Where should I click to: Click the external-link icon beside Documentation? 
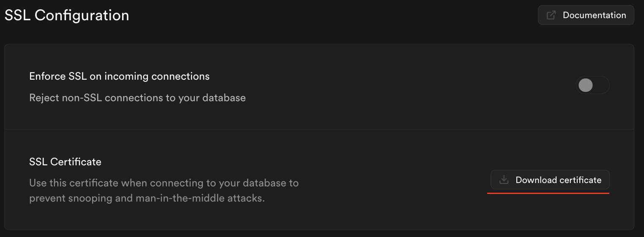(x=551, y=15)
